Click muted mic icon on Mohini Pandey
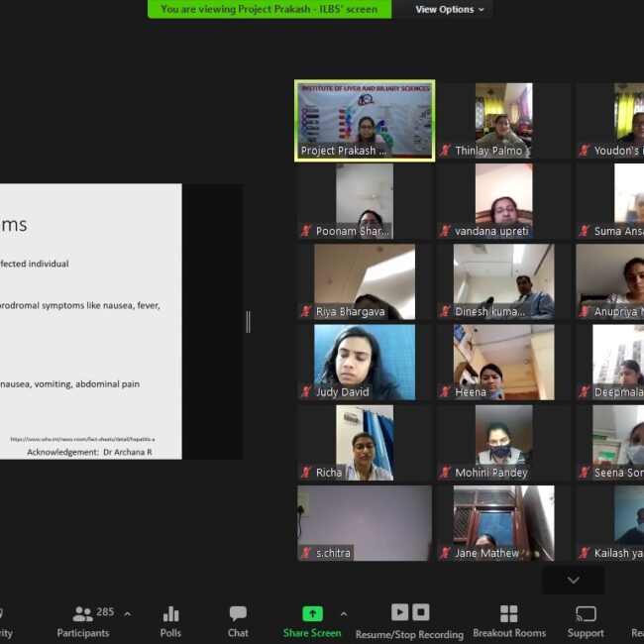The width and height of the screenshot is (644, 644). 446,473
